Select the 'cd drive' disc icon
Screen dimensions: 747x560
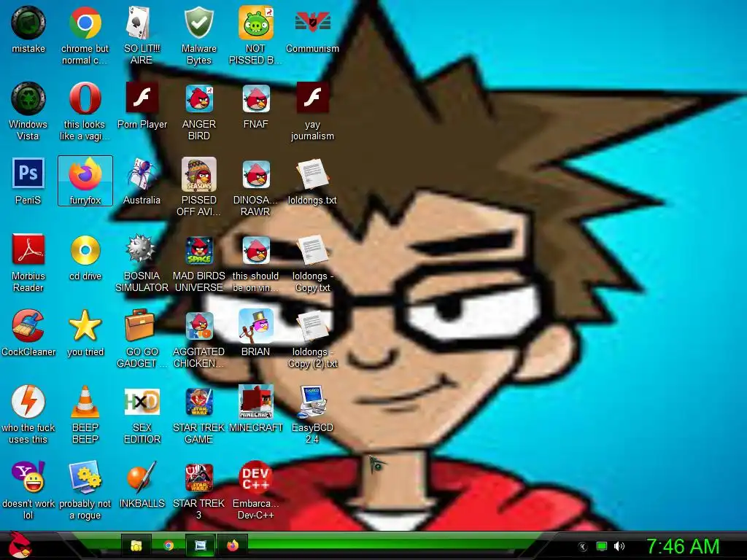point(85,250)
